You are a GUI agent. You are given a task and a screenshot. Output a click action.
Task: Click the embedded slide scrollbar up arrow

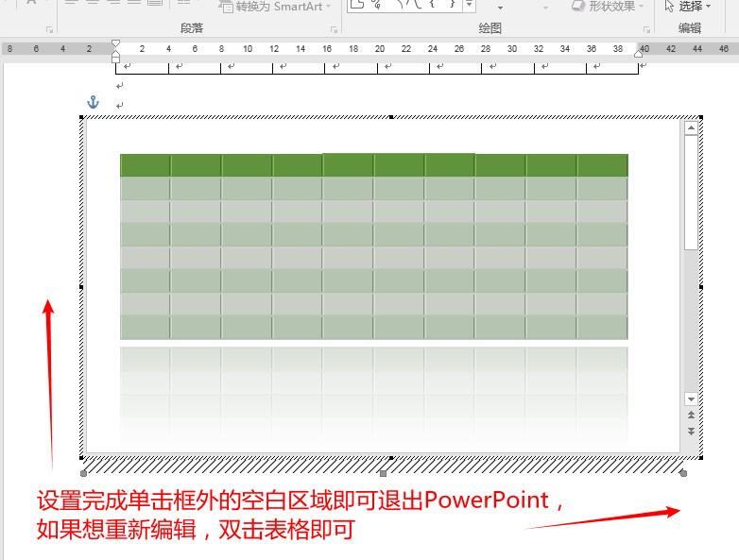tap(691, 127)
